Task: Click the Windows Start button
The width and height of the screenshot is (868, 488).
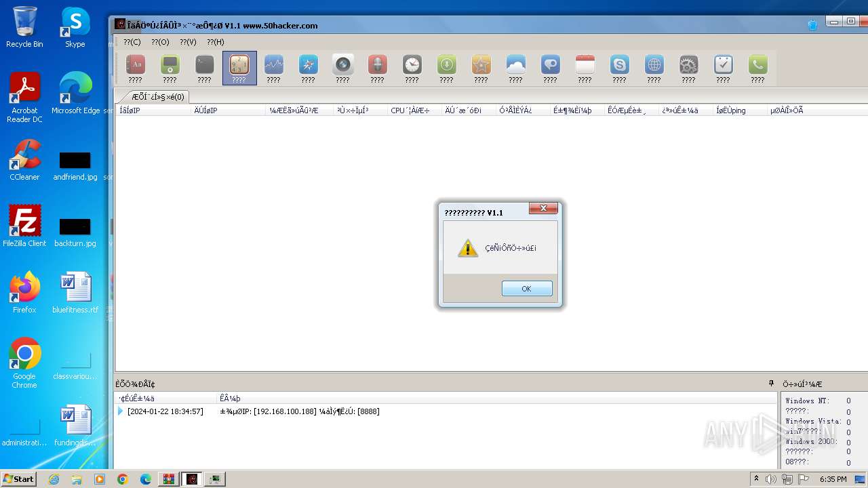Action: (x=19, y=479)
